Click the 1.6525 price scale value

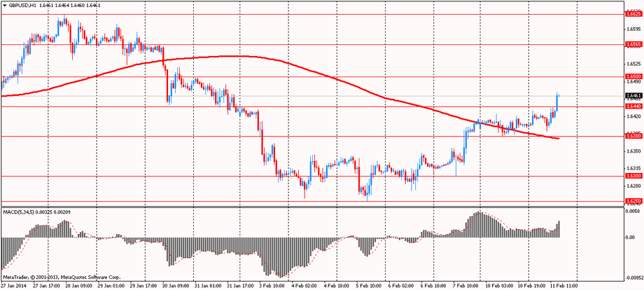coord(633,64)
